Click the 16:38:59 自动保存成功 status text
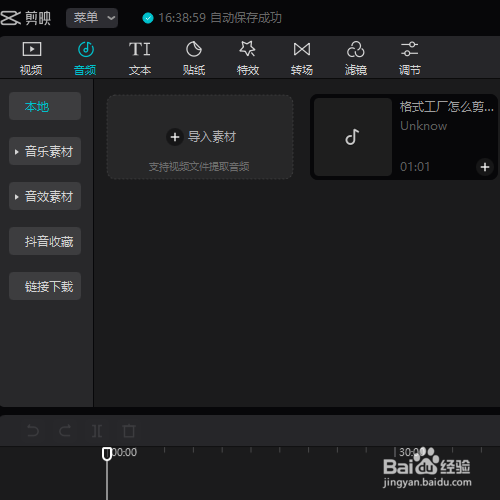This screenshot has width=500, height=500. click(220, 18)
